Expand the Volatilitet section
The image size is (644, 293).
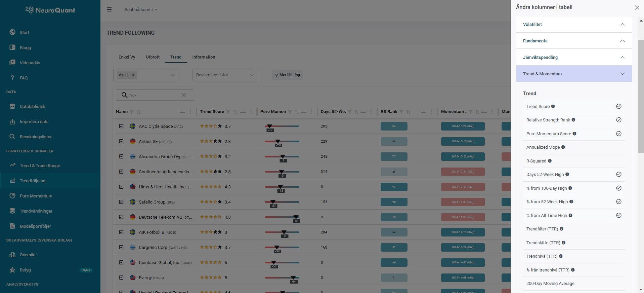(622, 24)
